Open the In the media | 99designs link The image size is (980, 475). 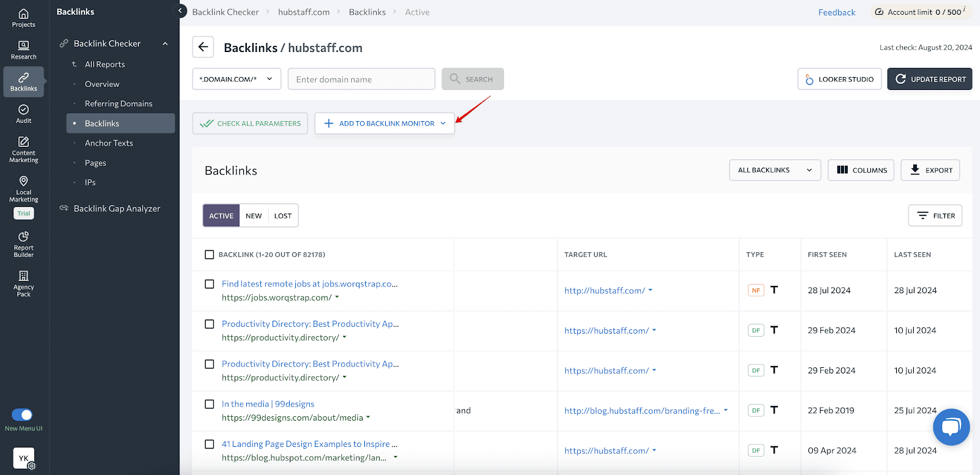pyautogui.click(x=268, y=404)
